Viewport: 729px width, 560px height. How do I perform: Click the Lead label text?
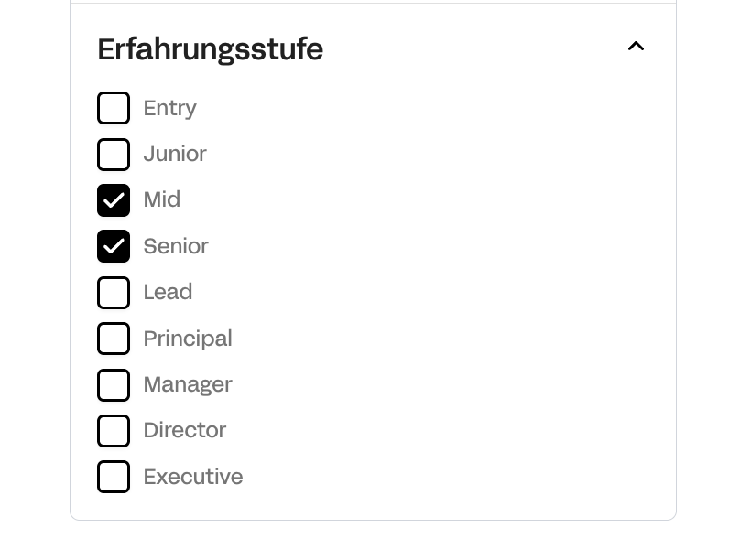tap(168, 292)
